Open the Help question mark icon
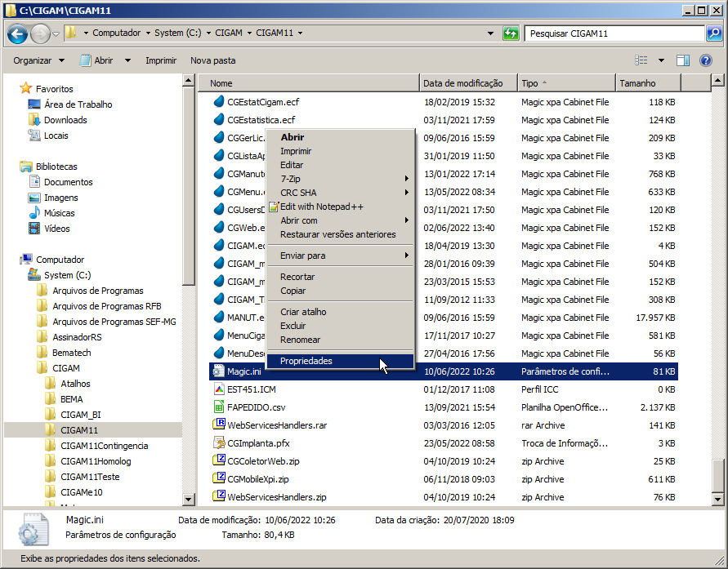The height and width of the screenshot is (569, 728). [706, 60]
